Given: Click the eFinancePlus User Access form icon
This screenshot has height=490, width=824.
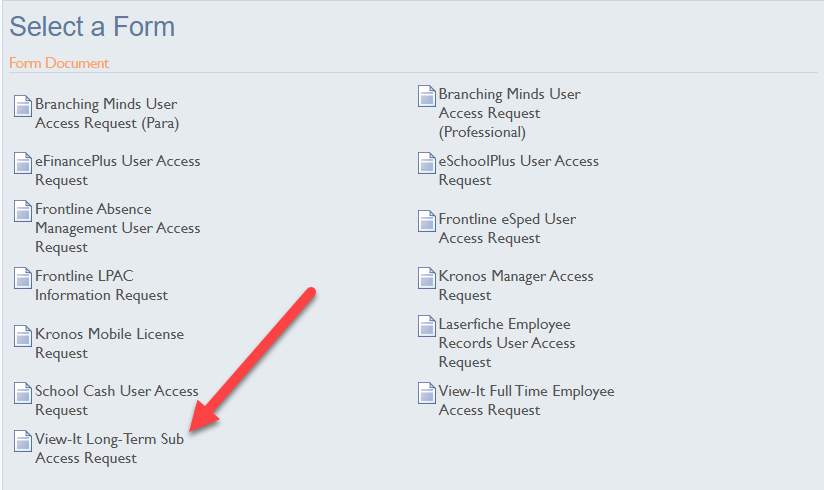Looking at the screenshot, I should point(23,163).
